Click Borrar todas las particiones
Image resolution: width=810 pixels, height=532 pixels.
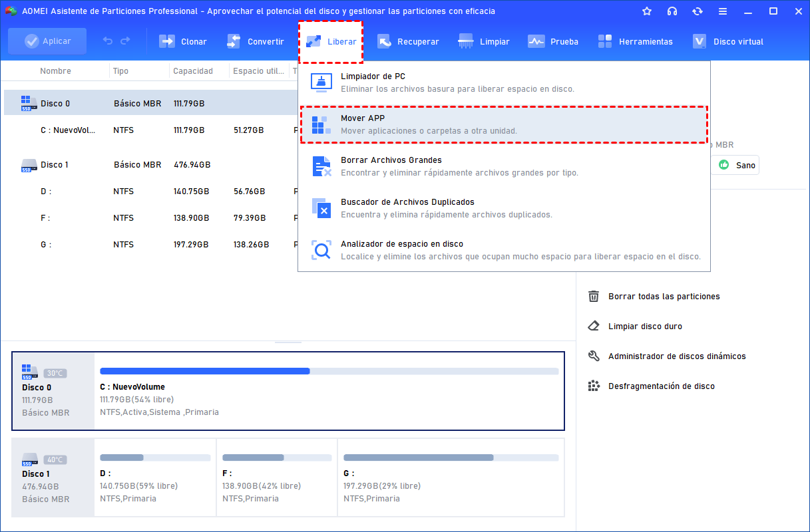tap(664, 297)
